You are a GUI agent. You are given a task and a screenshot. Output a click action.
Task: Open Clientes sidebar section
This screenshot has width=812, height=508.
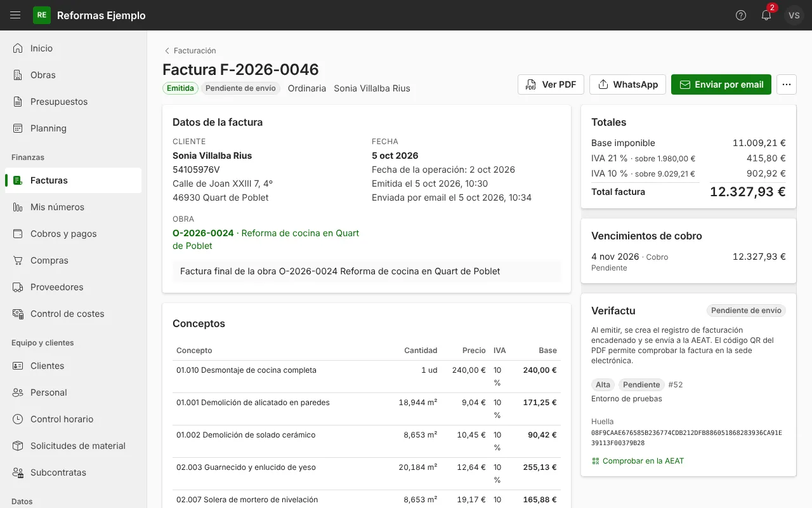73,366
